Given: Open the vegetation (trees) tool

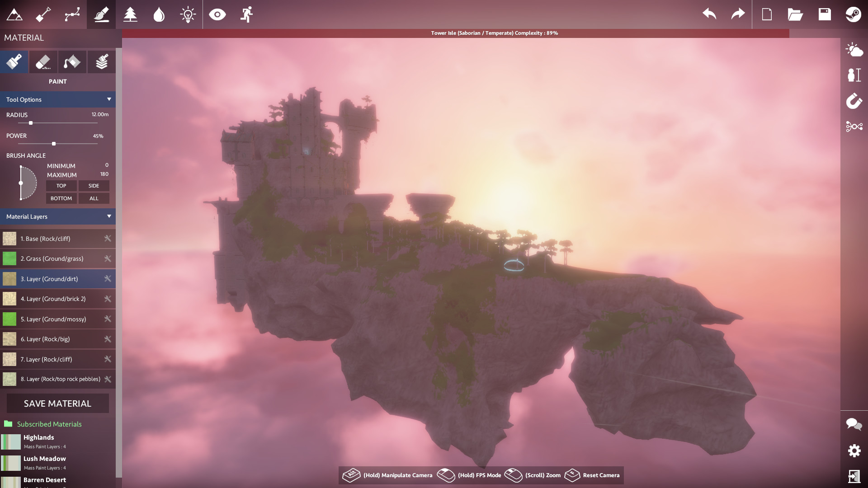Looking at the screenshot, I should (130, 14).
